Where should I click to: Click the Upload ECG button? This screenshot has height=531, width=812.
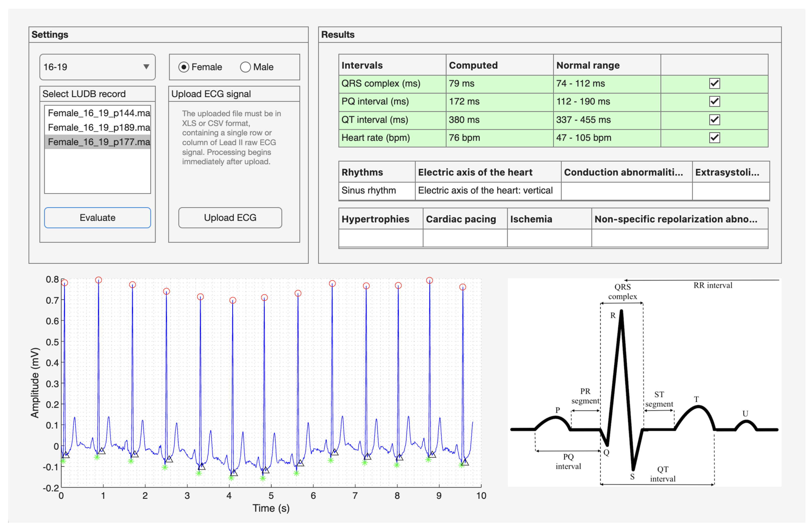click(x=230, y=217)
